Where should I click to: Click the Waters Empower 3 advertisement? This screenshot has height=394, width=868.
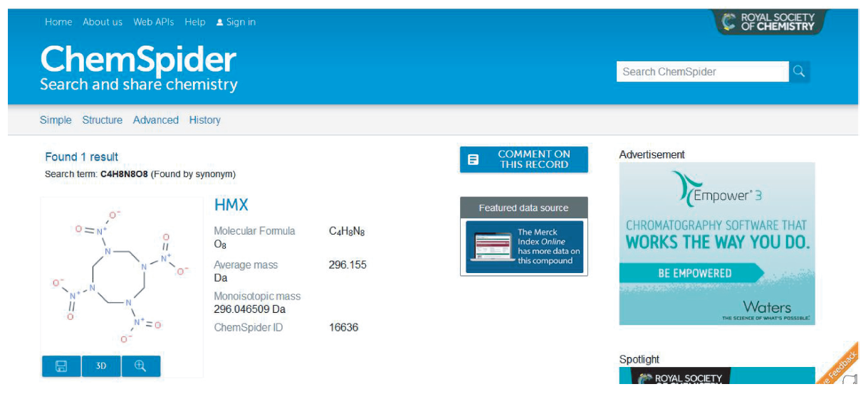717,243
